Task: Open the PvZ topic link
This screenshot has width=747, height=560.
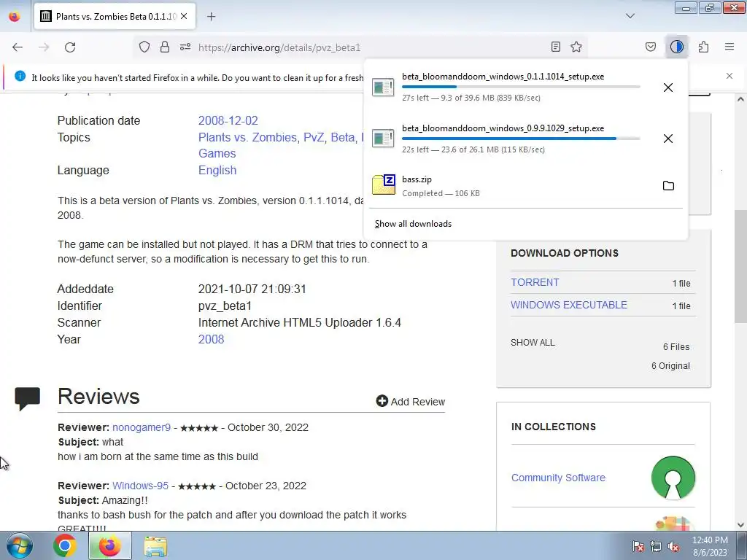Action: tap(314, 137)
